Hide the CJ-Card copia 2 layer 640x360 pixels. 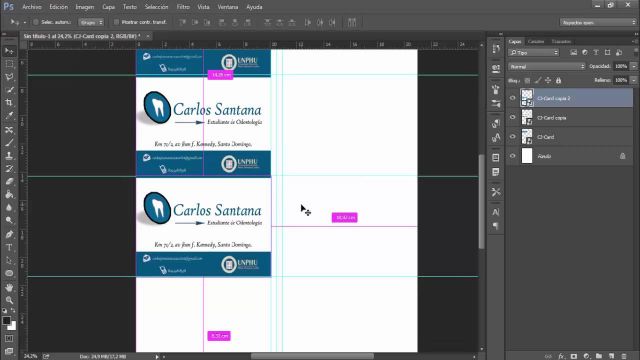pos(513,98)
